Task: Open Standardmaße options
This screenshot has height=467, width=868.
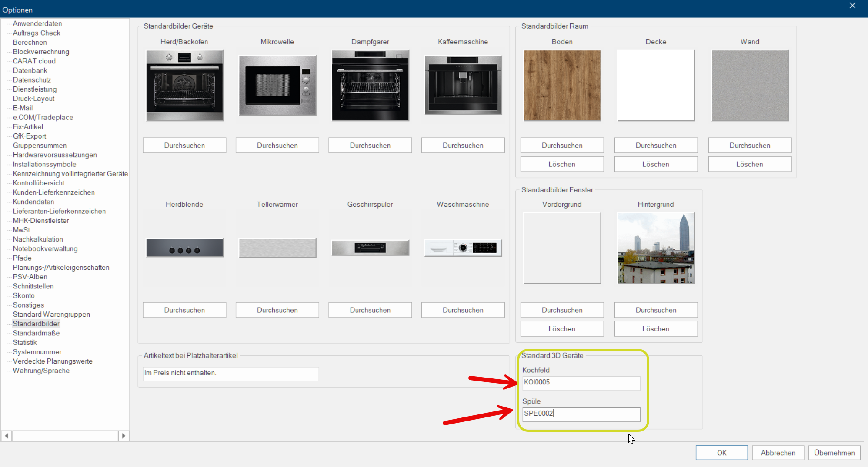Action: [36, 333]
